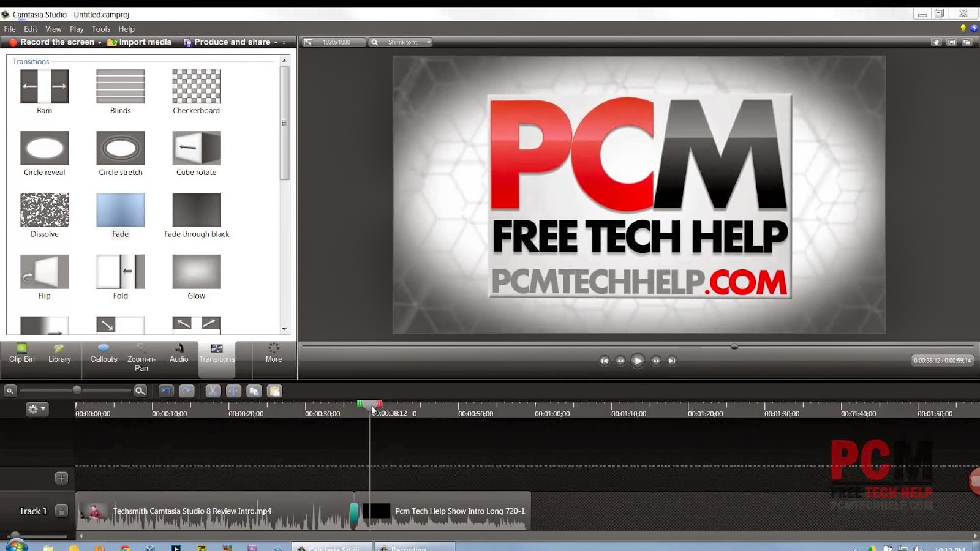Paste onto the timeline
This screenshot has height=551, width=980.
coord(274,391)
